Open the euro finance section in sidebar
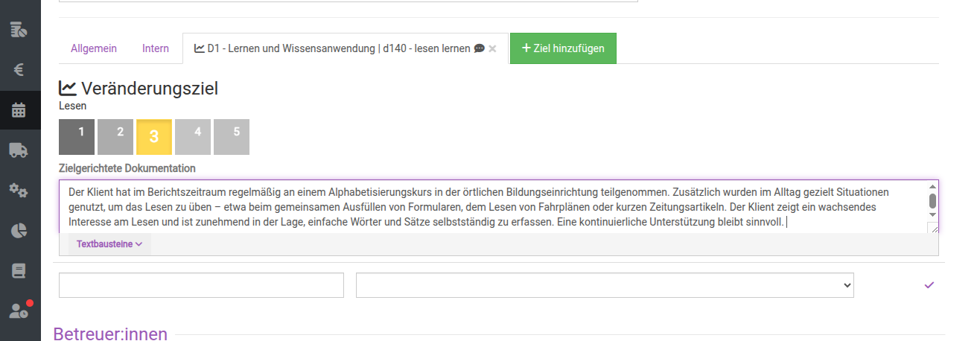The height and width of the screenshot is (341, 980). pos(20,71)
